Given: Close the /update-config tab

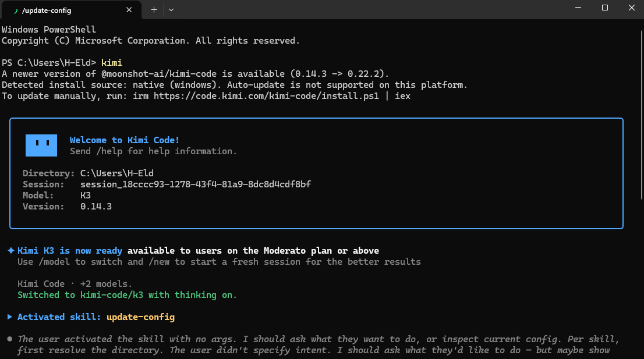Looking at the screenshot, I should point(129,10).
